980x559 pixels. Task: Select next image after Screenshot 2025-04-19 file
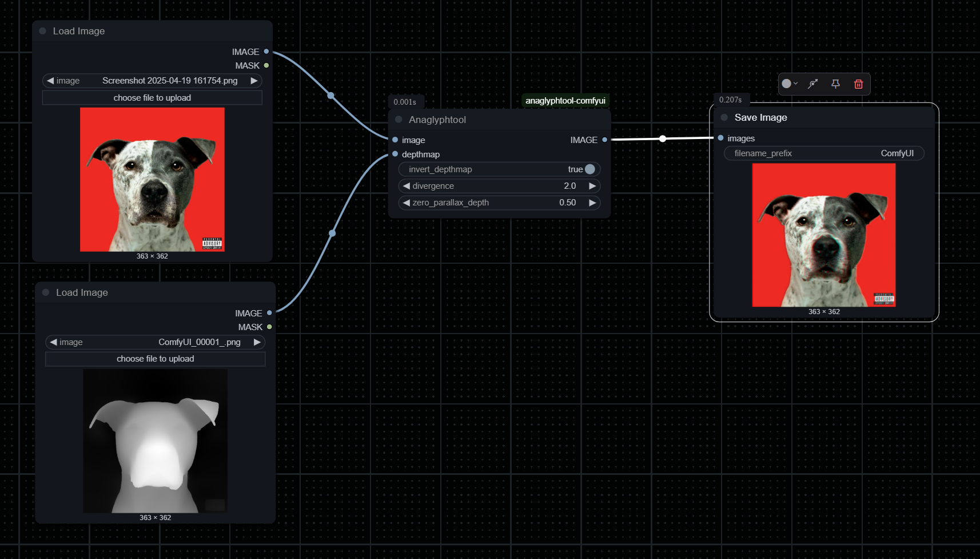[254, 81]
